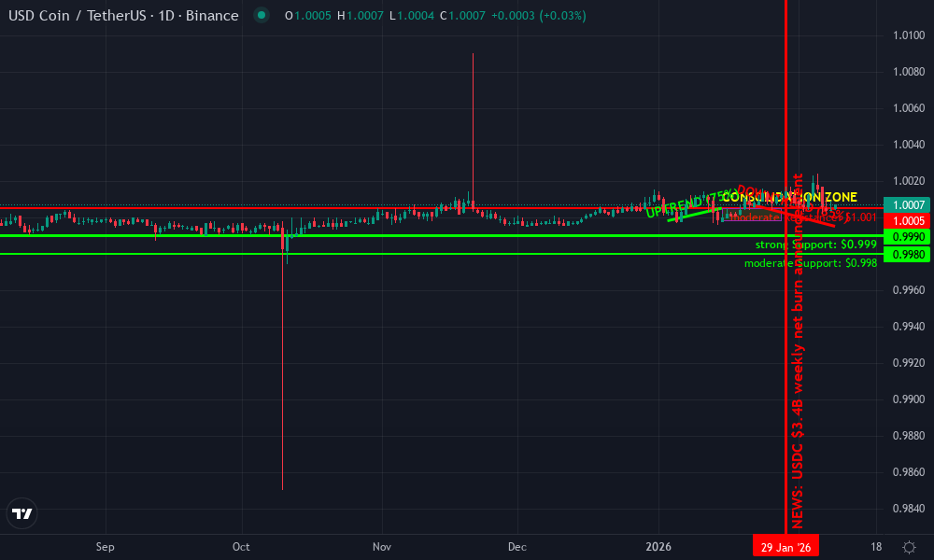Click the moderate Support: $0.998 label
This screenshot has height=560, width=934.
pyautogui.click(x=810, y=263)
